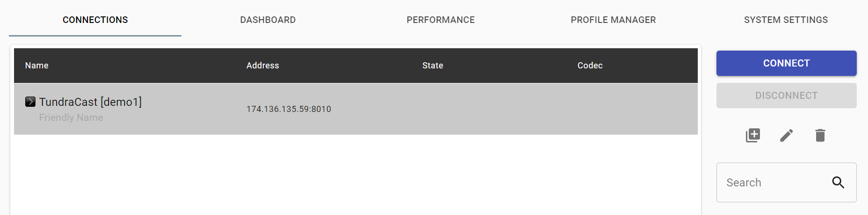The image size is (868, 215).
Task: Add a new connection with the plus icon
Action: [753, 135]
